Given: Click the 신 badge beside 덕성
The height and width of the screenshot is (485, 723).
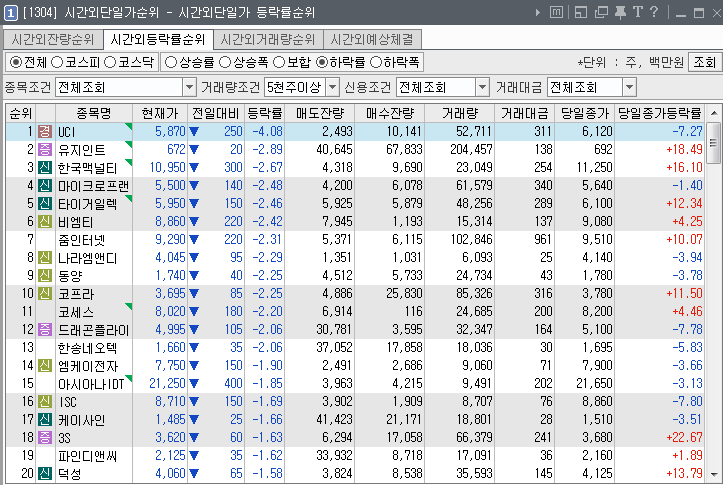Looking at the screenshot, I should (x=45, y=473).
